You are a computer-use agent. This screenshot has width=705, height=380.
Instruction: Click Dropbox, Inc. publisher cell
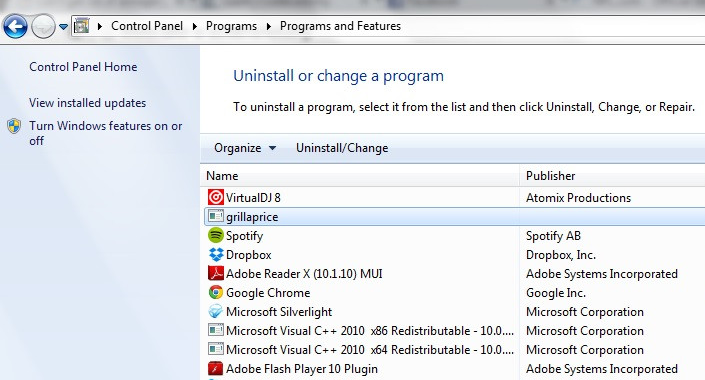(561, 255)
